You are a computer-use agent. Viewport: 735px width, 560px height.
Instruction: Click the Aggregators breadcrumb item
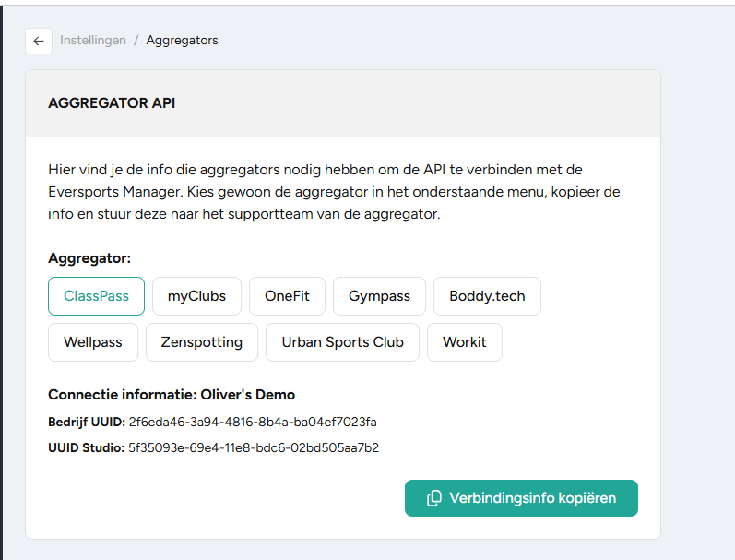[182, 41]
